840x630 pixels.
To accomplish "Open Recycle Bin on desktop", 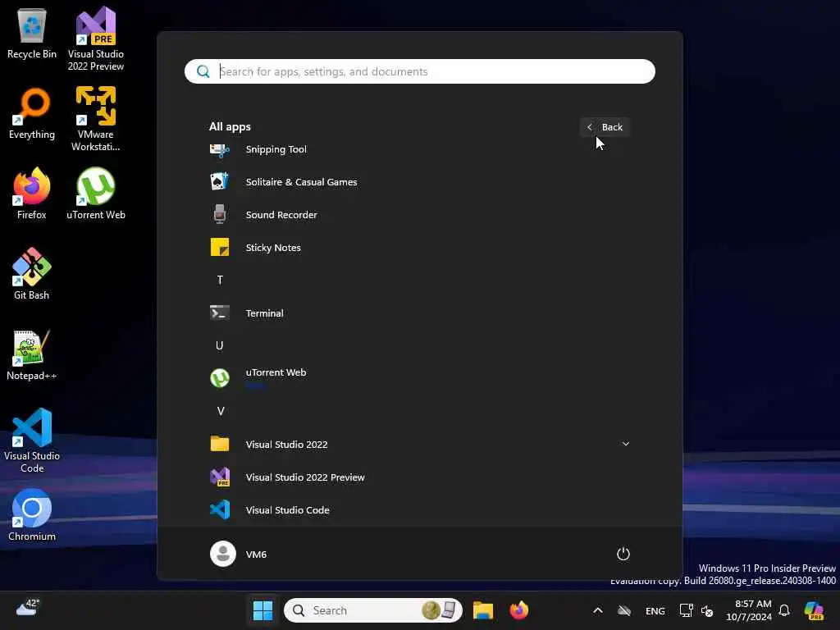I will click(x=32, y=34).
